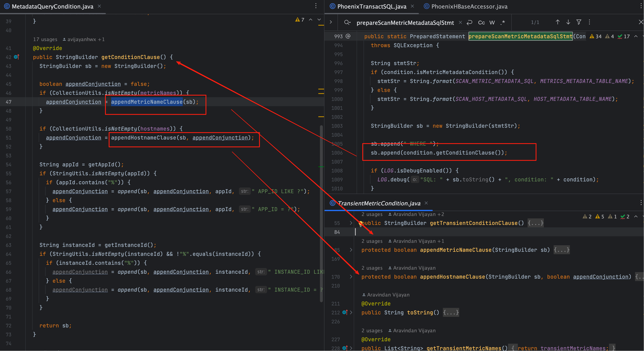This screenshot has width=644, height=351.
Task: Open left editor tab options kebab menu
Action: (x=316, y=6)
